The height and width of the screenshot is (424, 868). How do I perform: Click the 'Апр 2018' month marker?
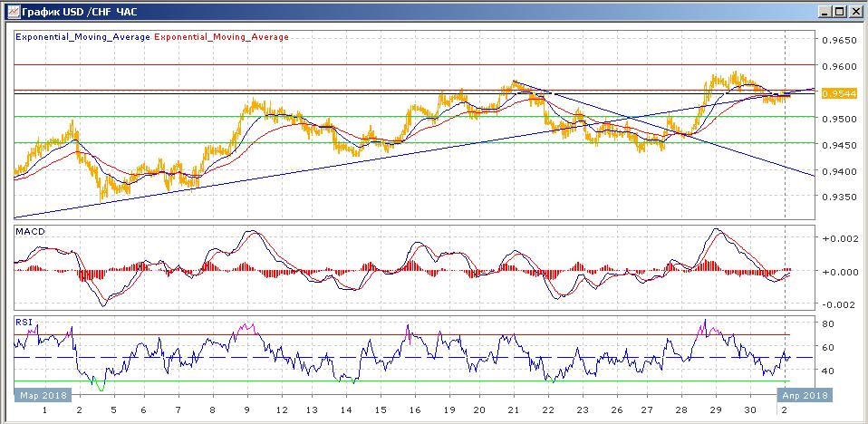click(805, 395)
